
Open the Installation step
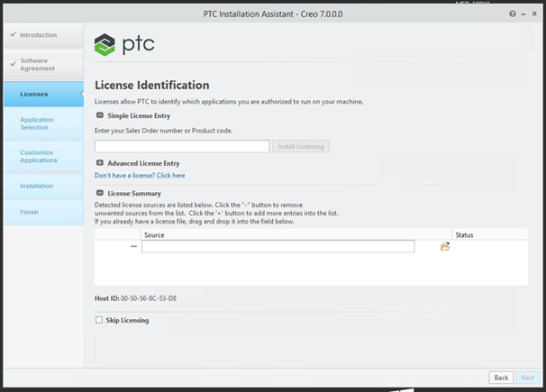tap(44, 186)
